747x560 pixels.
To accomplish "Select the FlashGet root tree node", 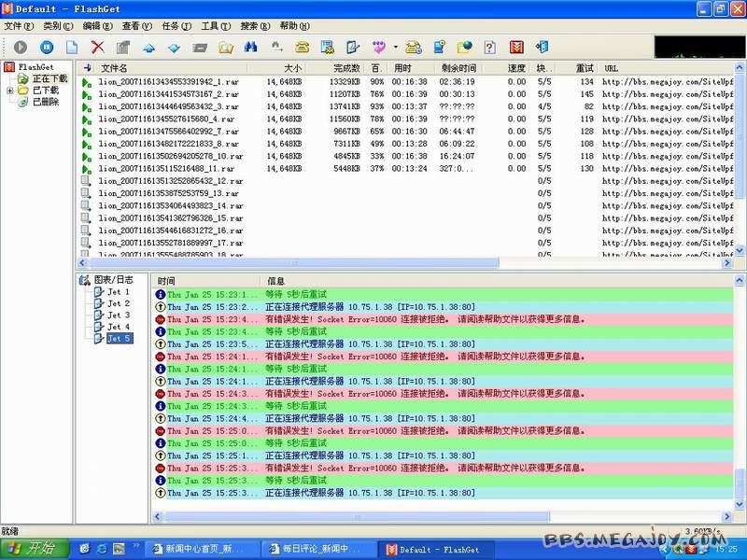I will tap(35, 67).
